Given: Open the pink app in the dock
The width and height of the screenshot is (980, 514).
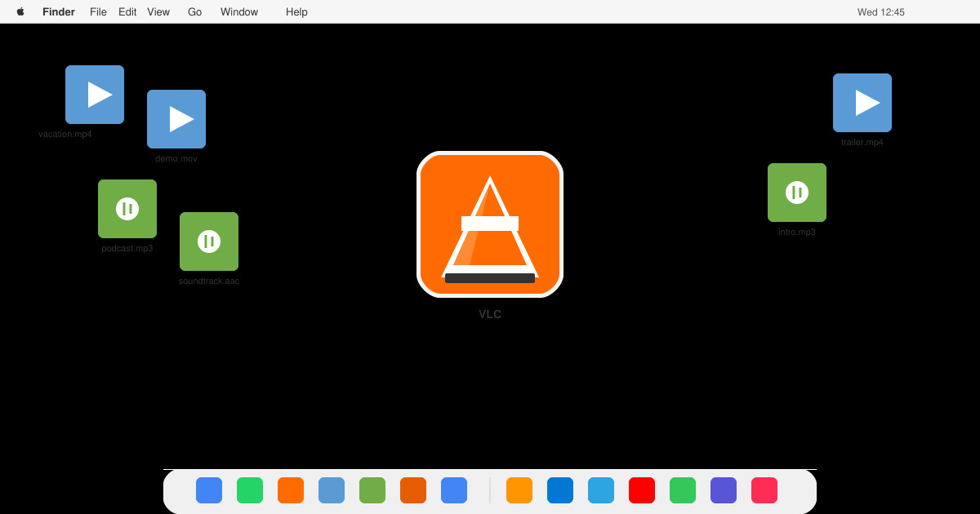Looking at the screenshot, I should (764, 490).
